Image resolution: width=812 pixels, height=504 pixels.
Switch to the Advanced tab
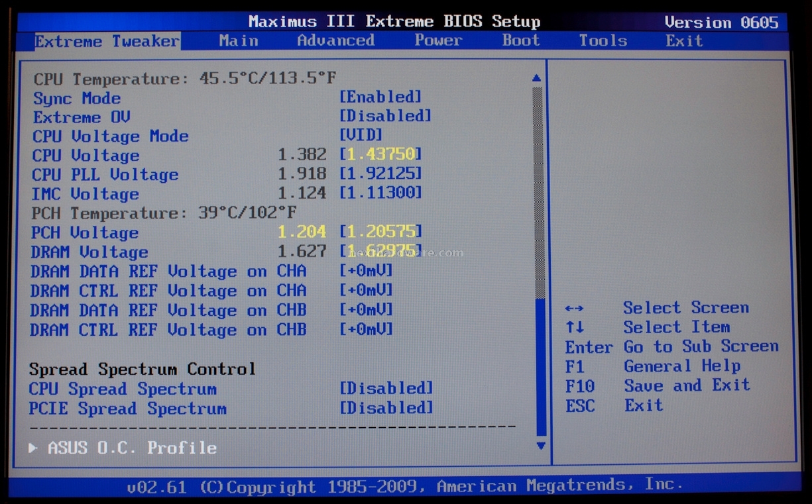tap(335, 40)
